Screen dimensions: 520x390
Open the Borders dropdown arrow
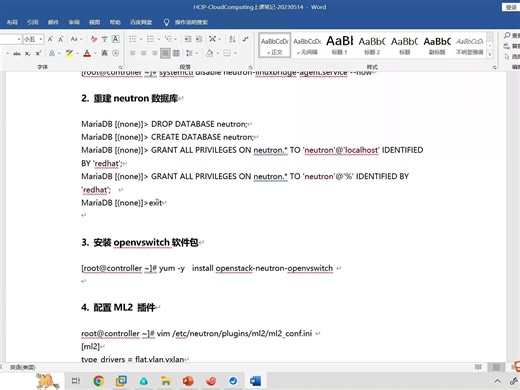click(235, 53)
